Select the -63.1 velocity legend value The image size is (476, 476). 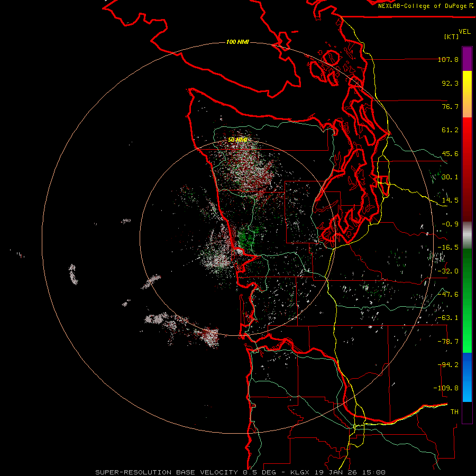[x=448, y=318]
